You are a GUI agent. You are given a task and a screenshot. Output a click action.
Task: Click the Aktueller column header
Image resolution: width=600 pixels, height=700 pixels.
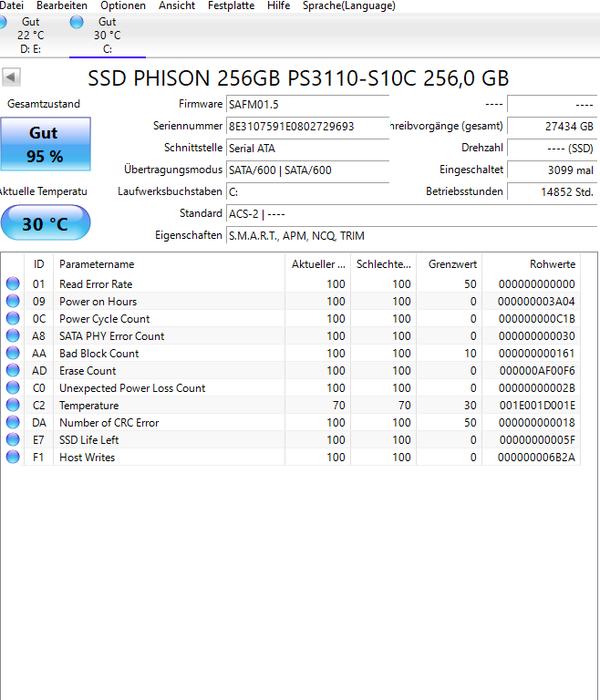click(317, 263)
